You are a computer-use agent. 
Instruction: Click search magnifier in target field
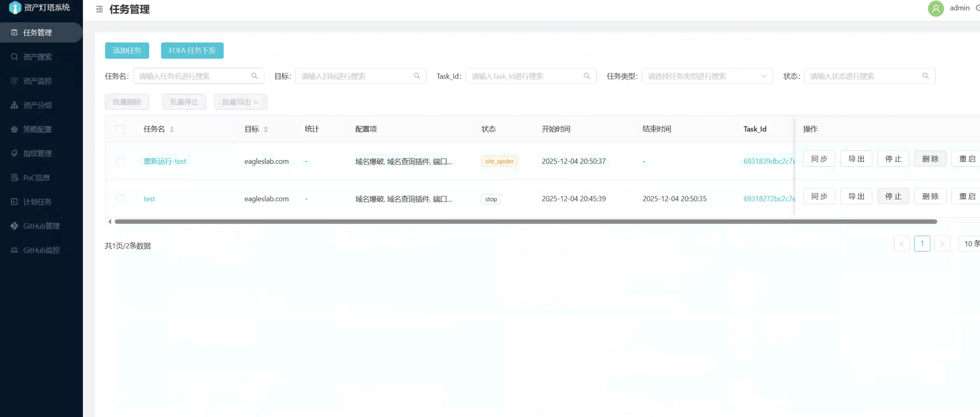point(417,76)
